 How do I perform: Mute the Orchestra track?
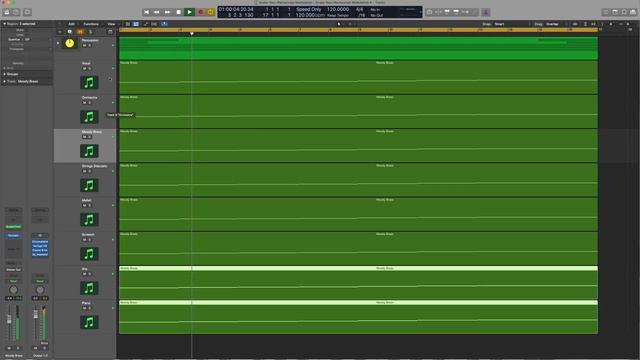pyautogui.click(x=84, y=103)
